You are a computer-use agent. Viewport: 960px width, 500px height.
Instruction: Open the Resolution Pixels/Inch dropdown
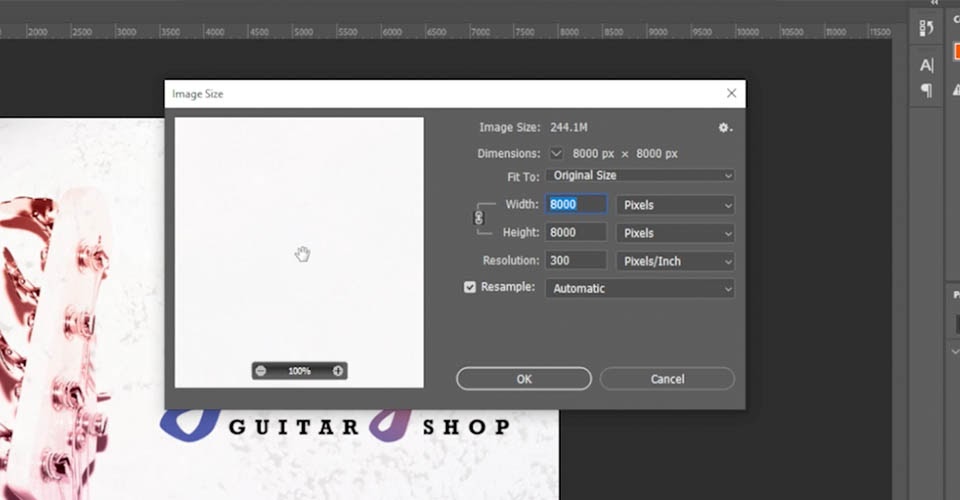point(675,261)
